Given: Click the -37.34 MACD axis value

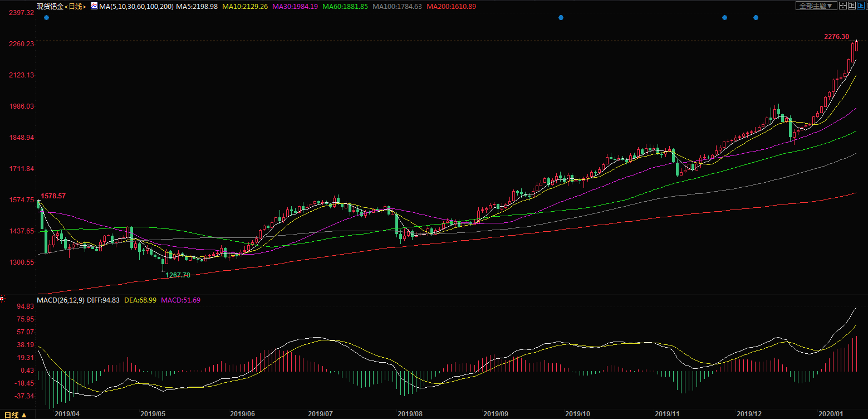Looking at the screenshot, I should coord(24,396).
